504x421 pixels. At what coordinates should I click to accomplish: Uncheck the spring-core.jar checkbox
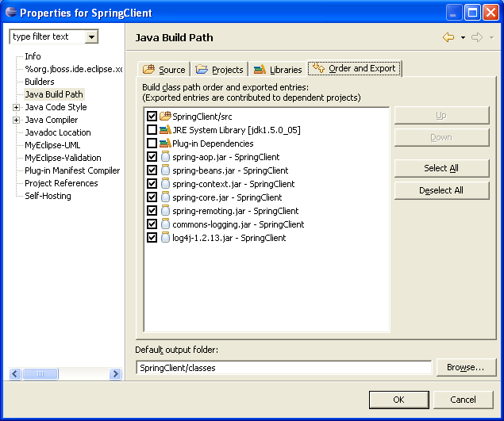(x=152, y=197)
